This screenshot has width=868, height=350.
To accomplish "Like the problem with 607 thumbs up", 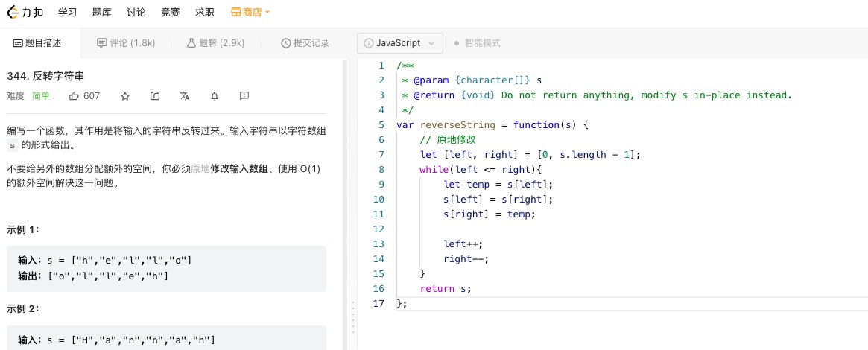I will 85,95.
